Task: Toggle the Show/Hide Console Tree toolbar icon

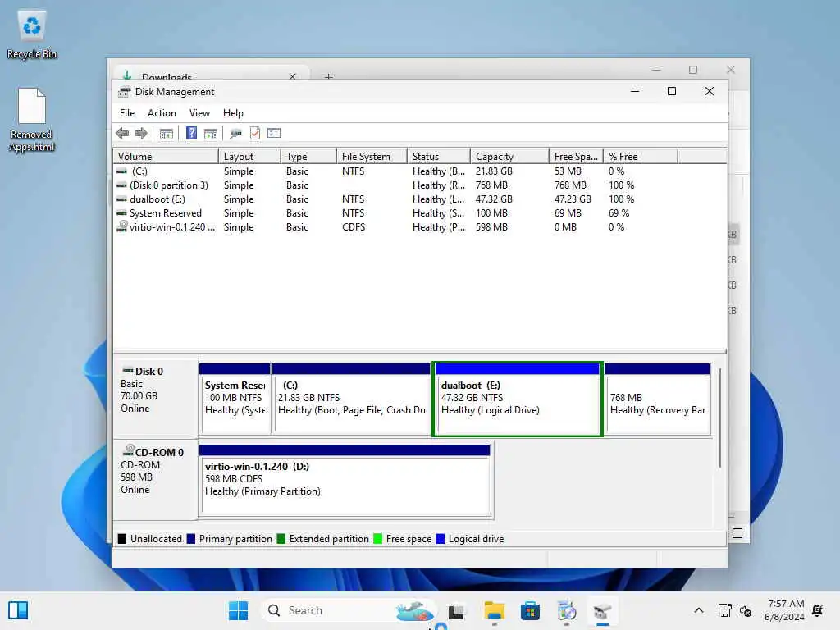Action: coord(166,134)
